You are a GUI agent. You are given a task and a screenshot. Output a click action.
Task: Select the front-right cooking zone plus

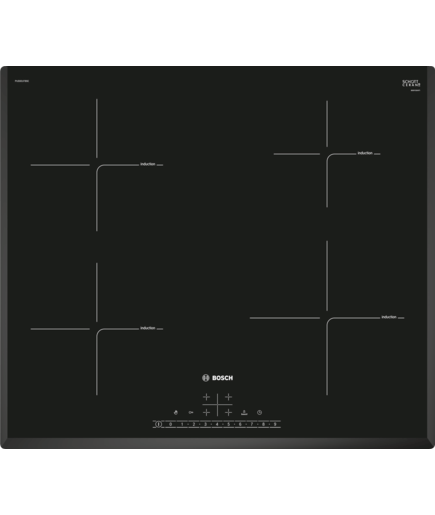coord(228,413)
